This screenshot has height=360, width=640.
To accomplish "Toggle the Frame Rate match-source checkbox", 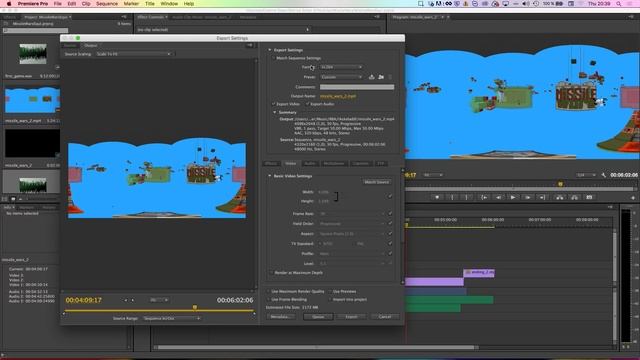I will tap(390, 213).
